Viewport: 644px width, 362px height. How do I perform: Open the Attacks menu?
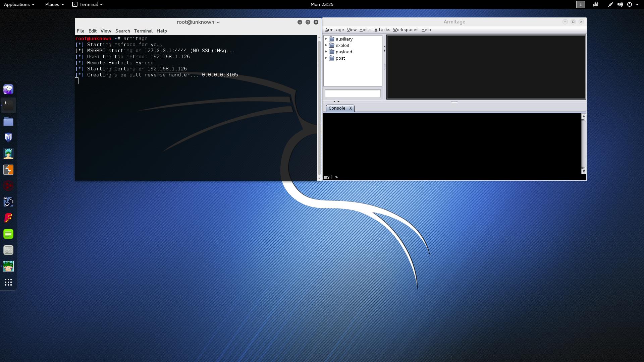pos(382,30)
